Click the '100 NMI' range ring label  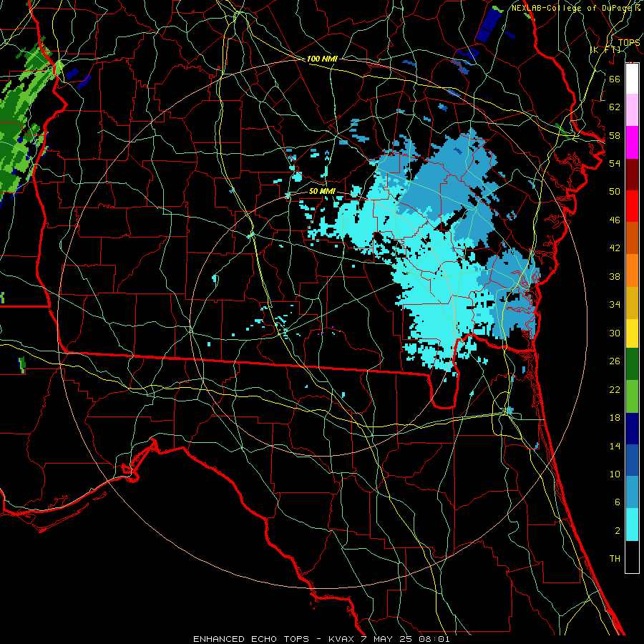pyautogui.click(x=322, y=59)
